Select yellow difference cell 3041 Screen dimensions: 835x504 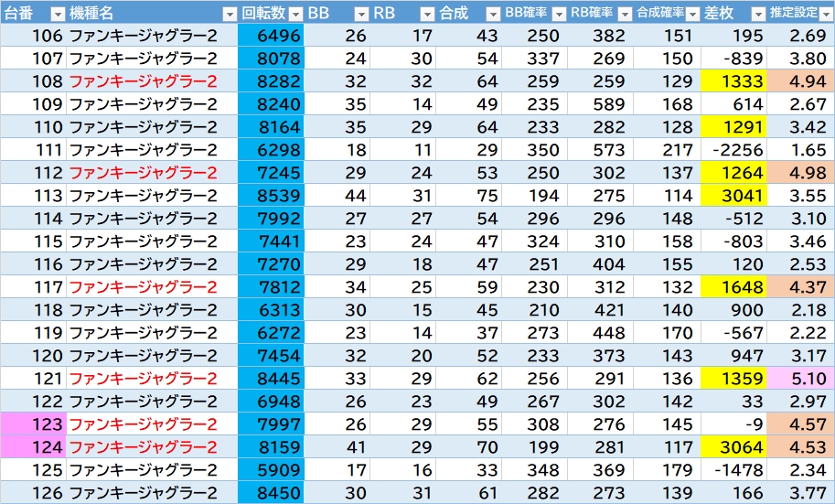[x=733, y=196]
